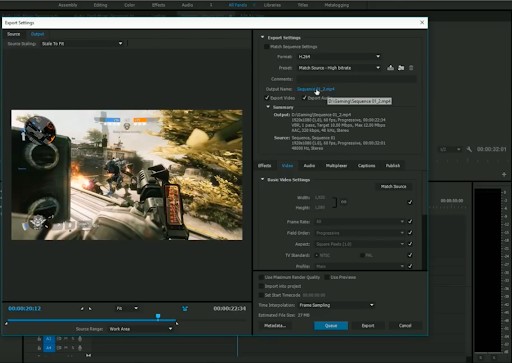Click the video preview frame
Image resolution: width=512 pixels, height=363 pixels.
click(127, 175)
